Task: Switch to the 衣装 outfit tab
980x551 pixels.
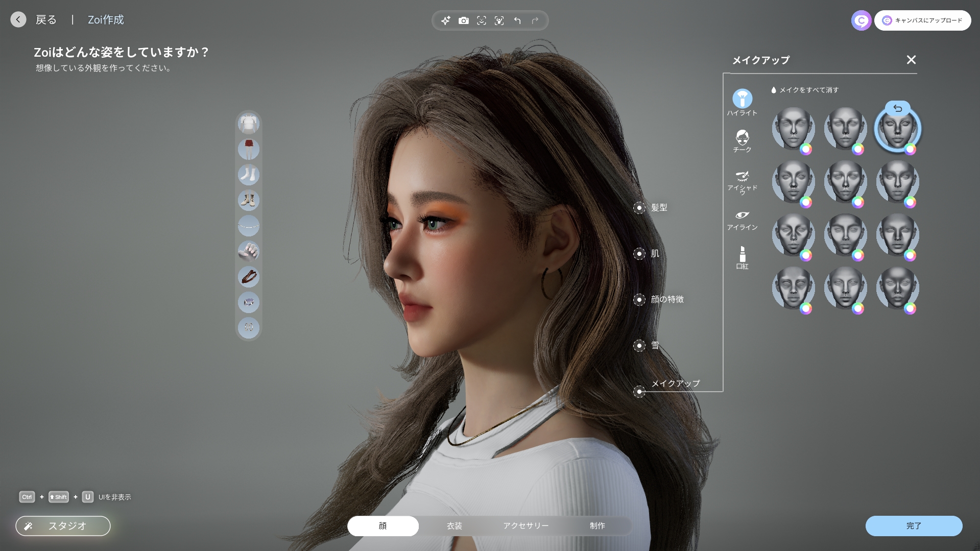Action: (454, 525)
